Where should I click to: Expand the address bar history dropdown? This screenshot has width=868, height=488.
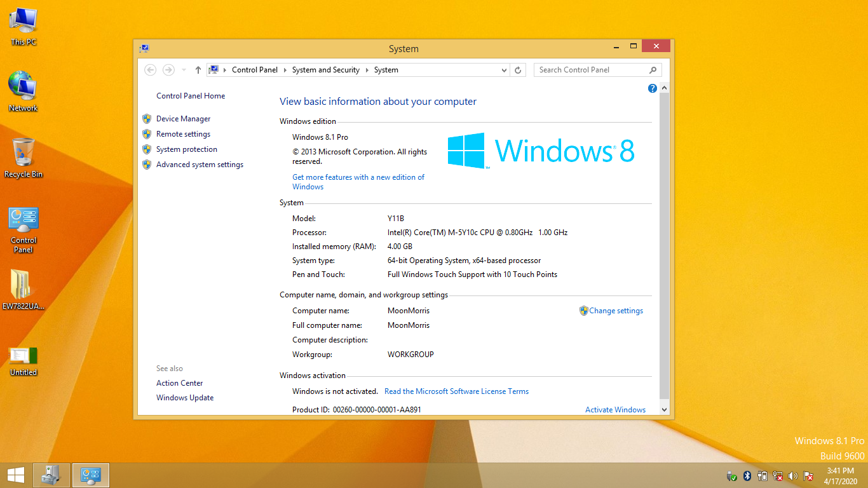(505, 70)
